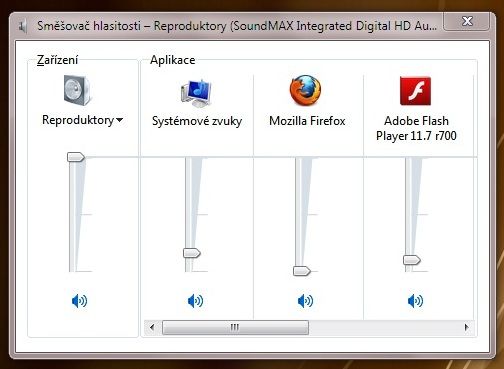Mute Systémové zvuky
Screen dimensions: 504x369
click(195, 301)
